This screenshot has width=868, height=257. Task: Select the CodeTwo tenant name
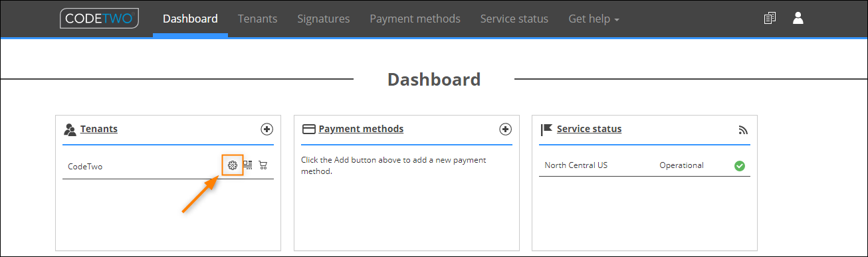pyautogui.click(x=85, y=166)
